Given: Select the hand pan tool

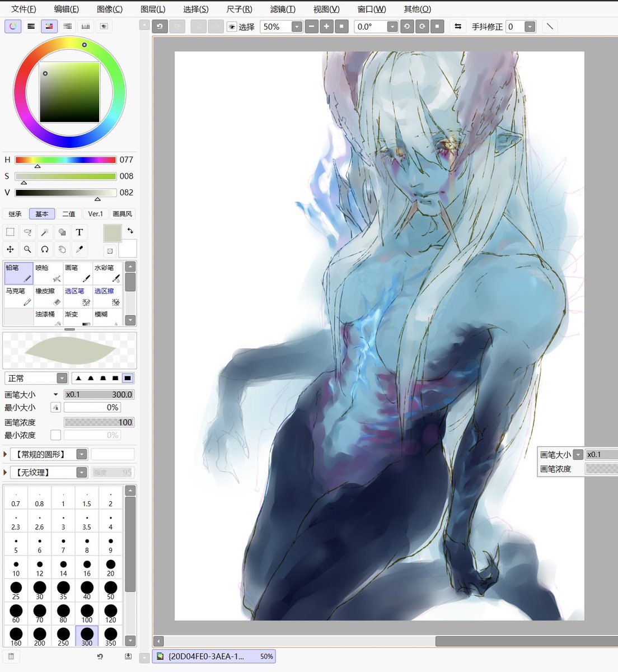Looking at the screenshot, I should point(62,249).
